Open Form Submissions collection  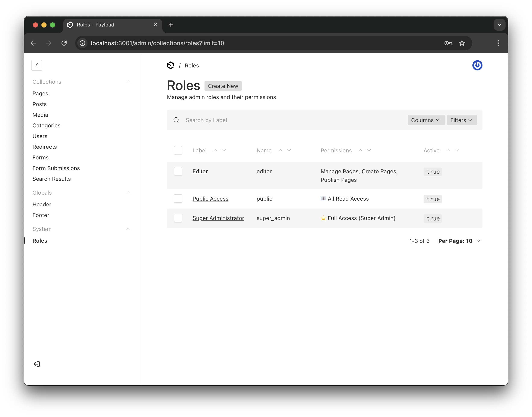[x=56, y=168]
